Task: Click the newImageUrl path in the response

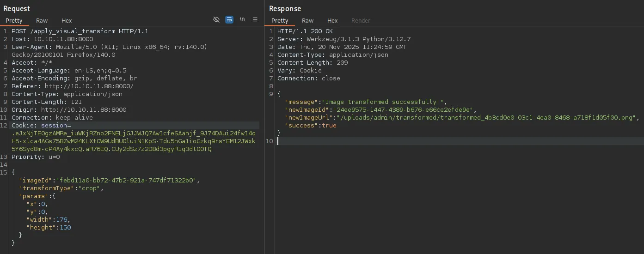Action: click(x=487, y=118)
